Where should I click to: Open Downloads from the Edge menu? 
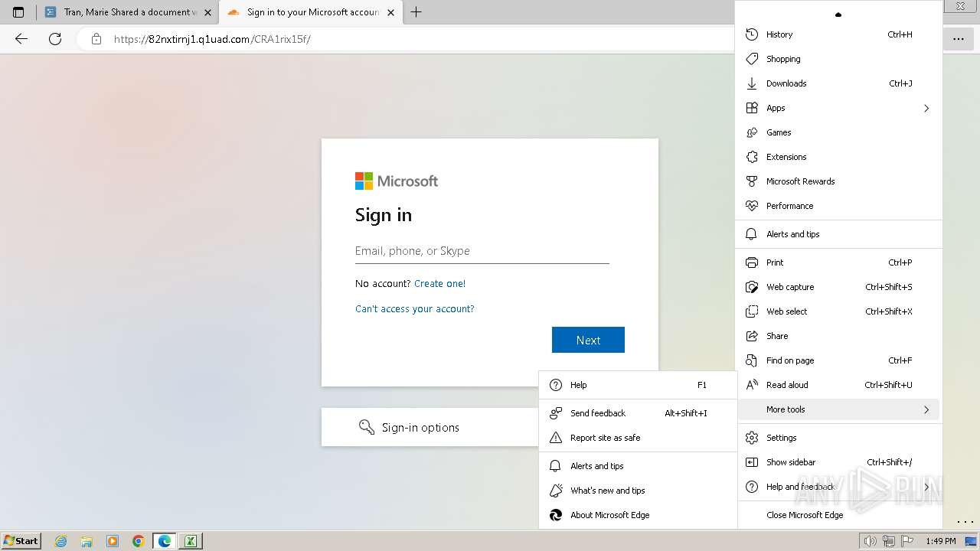[x=838, y=83]
